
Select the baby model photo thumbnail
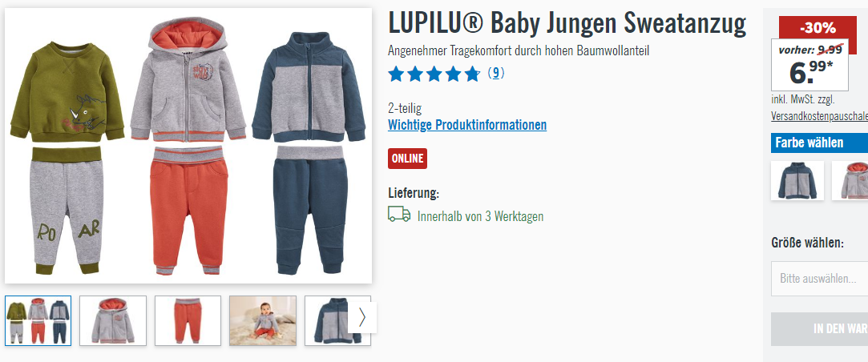[x=263, y=320]
